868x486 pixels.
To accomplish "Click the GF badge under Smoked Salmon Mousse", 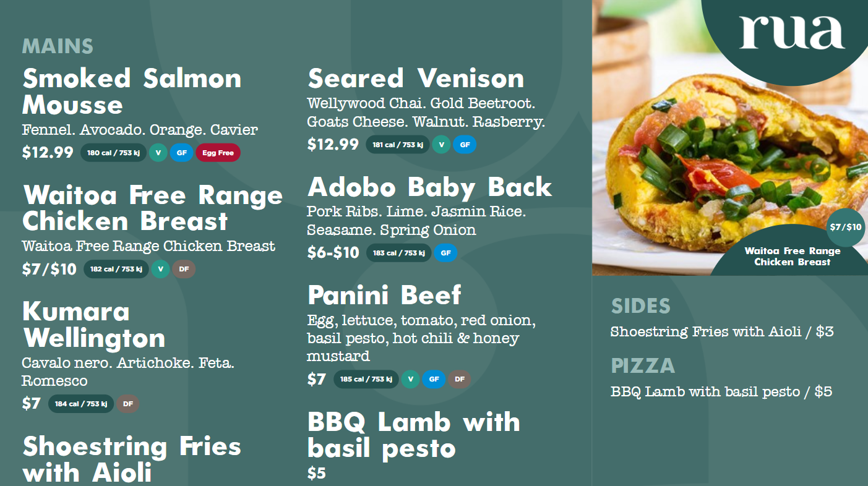I will pyautogui.click(x=182, y=153).
